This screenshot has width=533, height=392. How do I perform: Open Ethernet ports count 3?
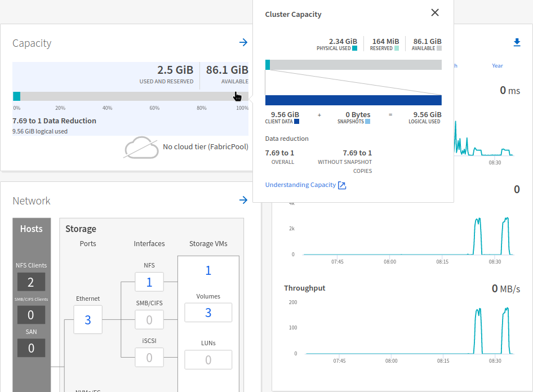point(88,320)
